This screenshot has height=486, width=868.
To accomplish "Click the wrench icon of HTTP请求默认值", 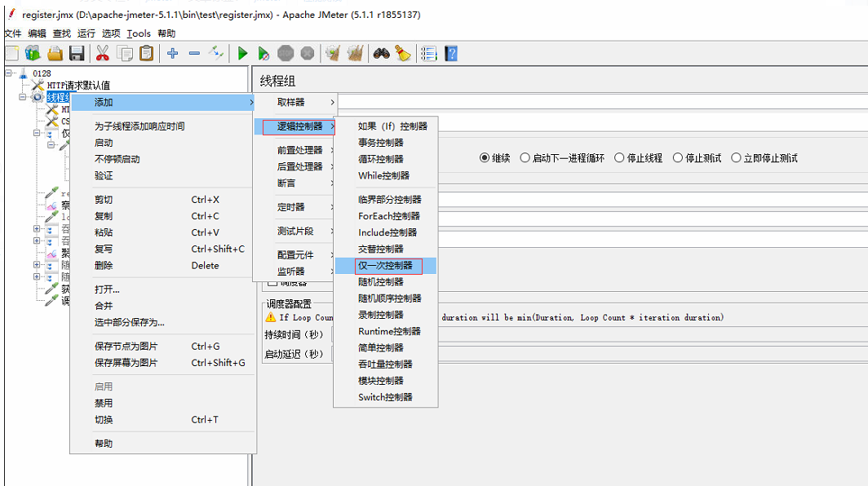I will (38, 86).
